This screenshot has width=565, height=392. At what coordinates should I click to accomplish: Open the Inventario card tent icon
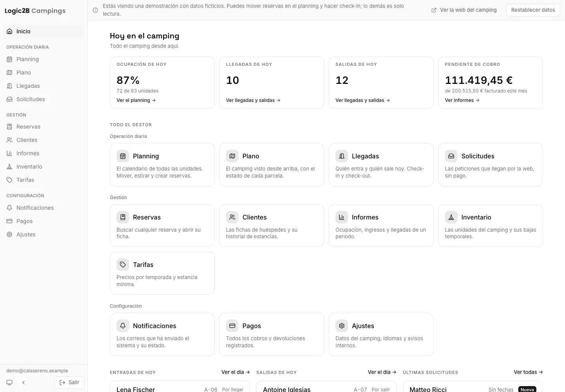pos(451,217)
